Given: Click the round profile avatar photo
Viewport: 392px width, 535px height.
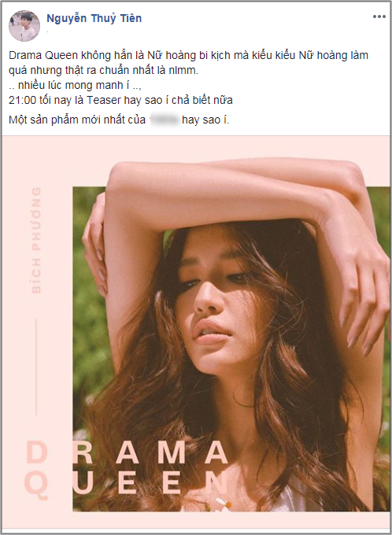Looking at the screenshot, I should (x=24, y=26).
